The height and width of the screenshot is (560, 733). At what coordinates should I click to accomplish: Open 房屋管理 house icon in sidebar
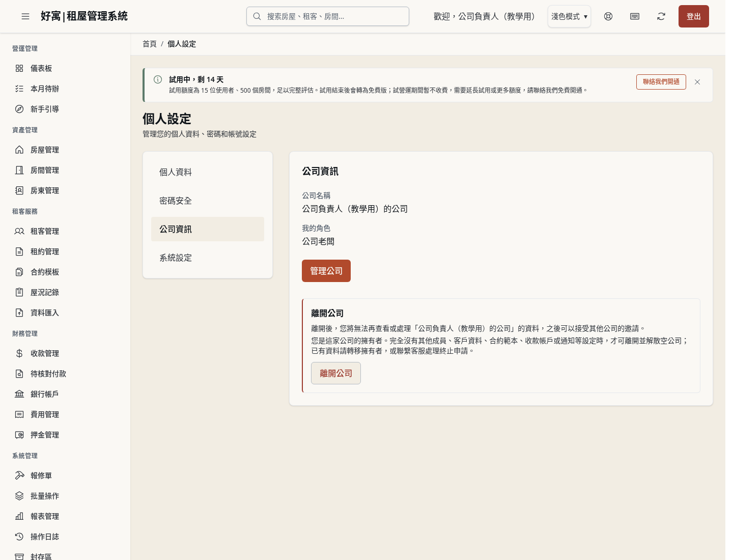click(19, 150)
